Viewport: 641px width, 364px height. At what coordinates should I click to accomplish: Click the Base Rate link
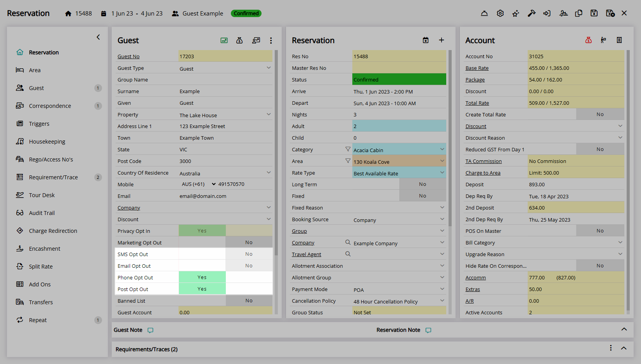(477, 68)
